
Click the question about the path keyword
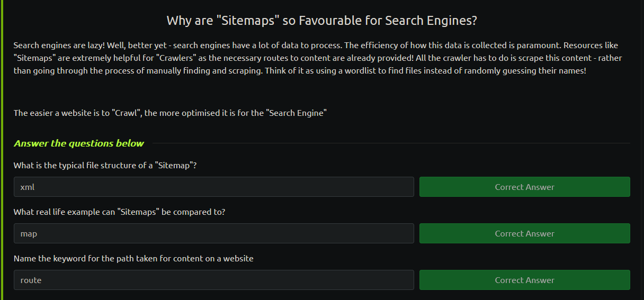coord(133,259)
